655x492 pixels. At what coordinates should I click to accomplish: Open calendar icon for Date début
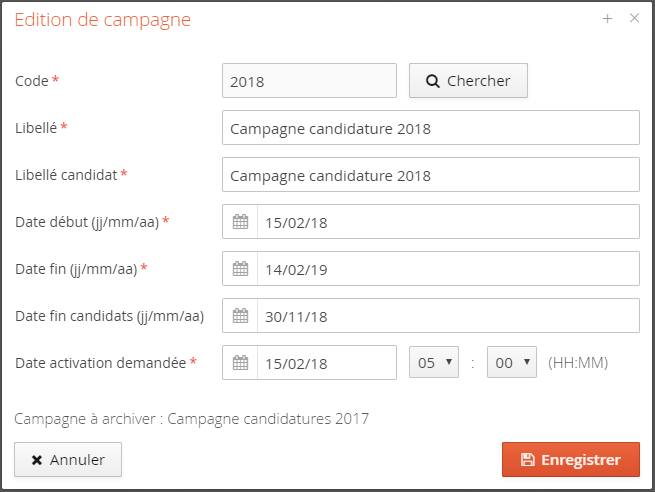point(240,222)
